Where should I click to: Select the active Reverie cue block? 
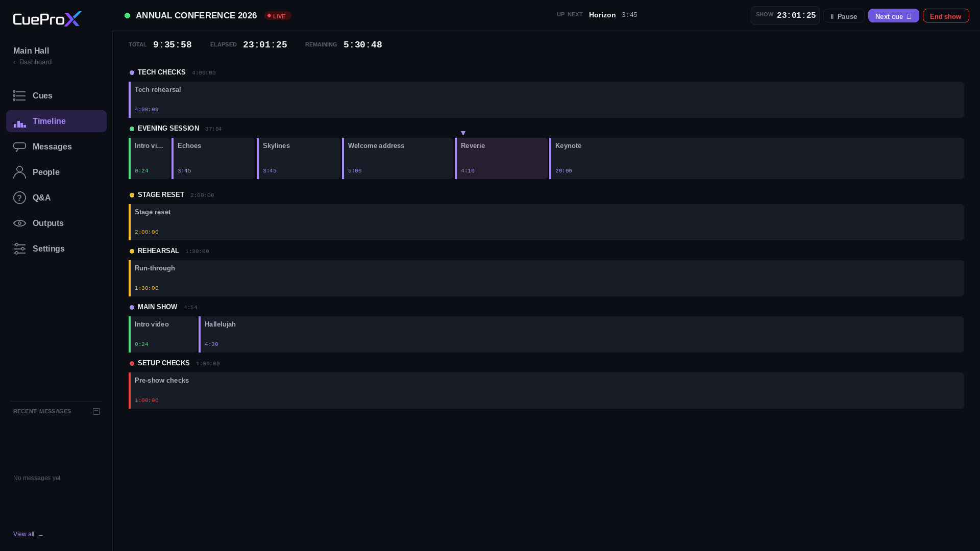(501, 159)
